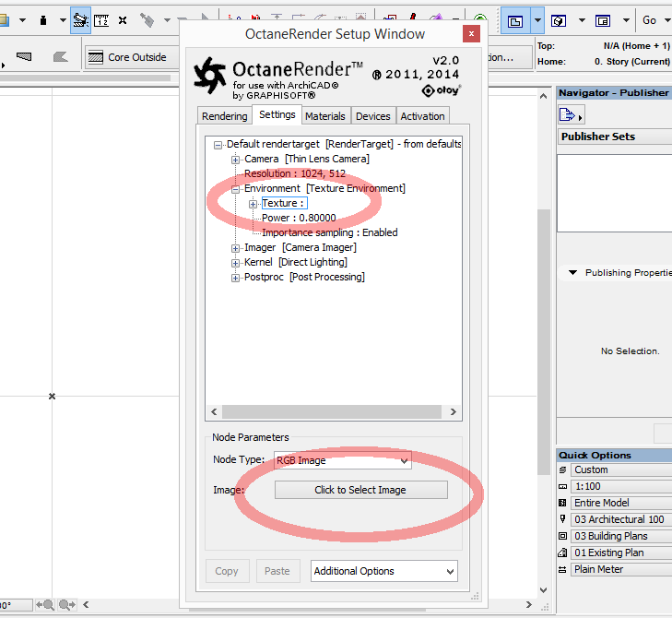Expand the Postproc [Post Processing] node
The width and height of the screenshot is (672, 618).
coord(235,278)
